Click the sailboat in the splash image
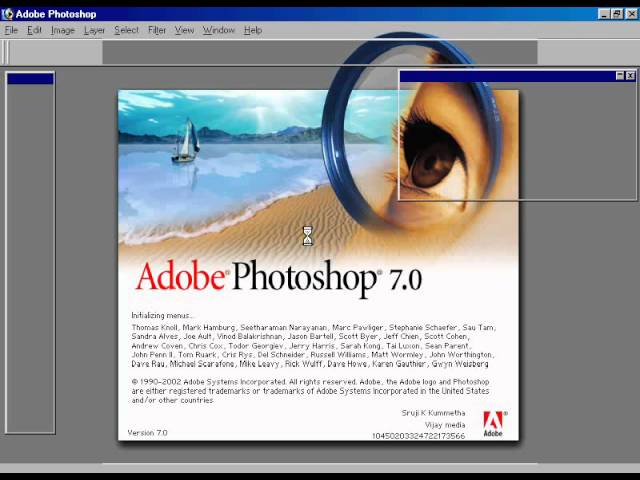 (187, 141)
